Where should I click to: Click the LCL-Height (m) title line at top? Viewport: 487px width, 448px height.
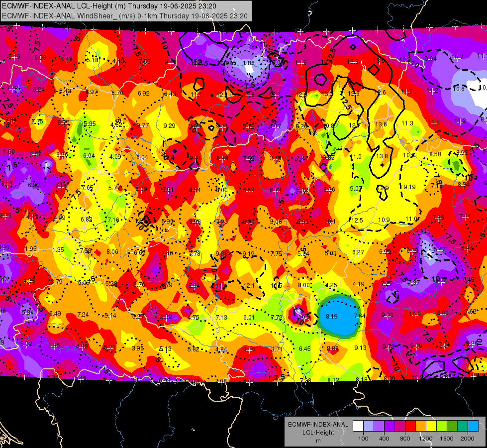pyautogui.click(x=109, y=6)
